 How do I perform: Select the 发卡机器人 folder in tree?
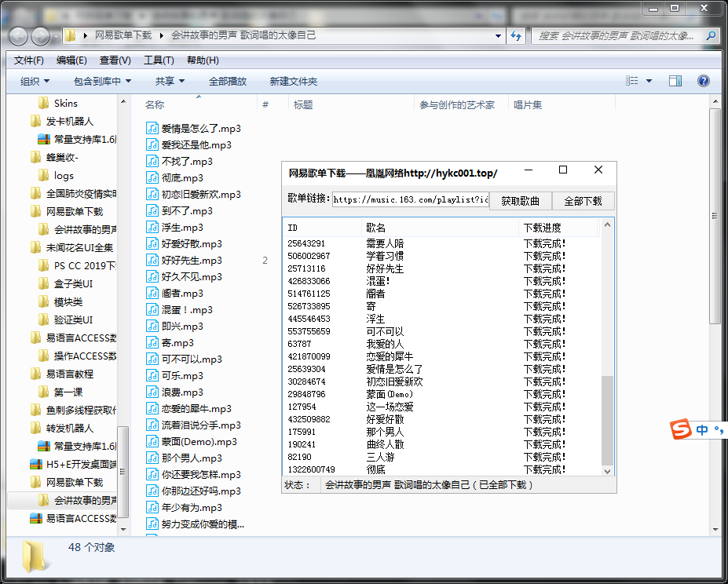coord(62,121)
